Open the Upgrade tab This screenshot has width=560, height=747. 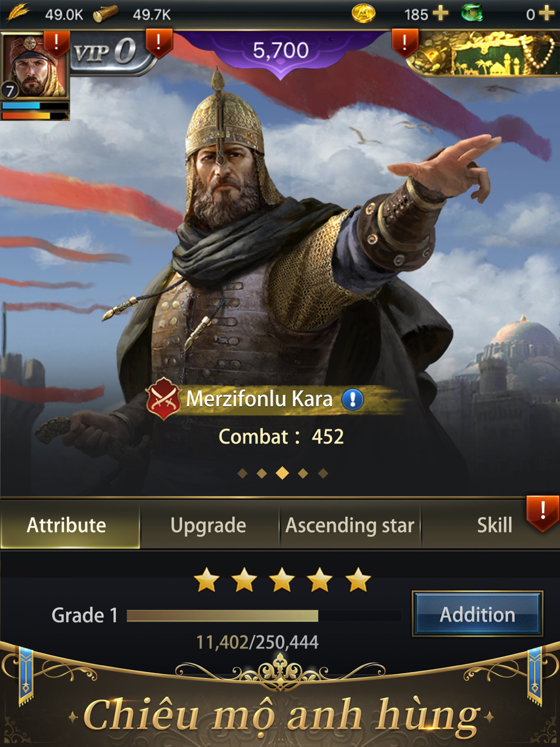pos(209,525)
